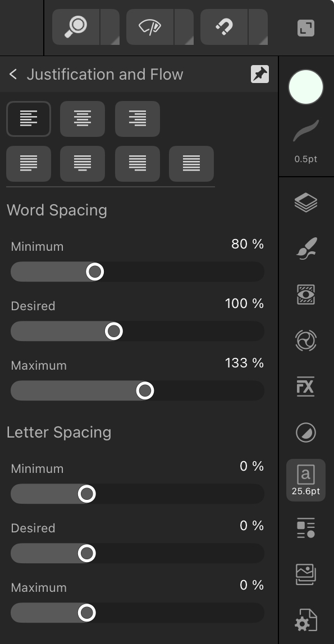
Task: Select the align left paragraph option
Action: pyautogui.click(x=29, y=119)
